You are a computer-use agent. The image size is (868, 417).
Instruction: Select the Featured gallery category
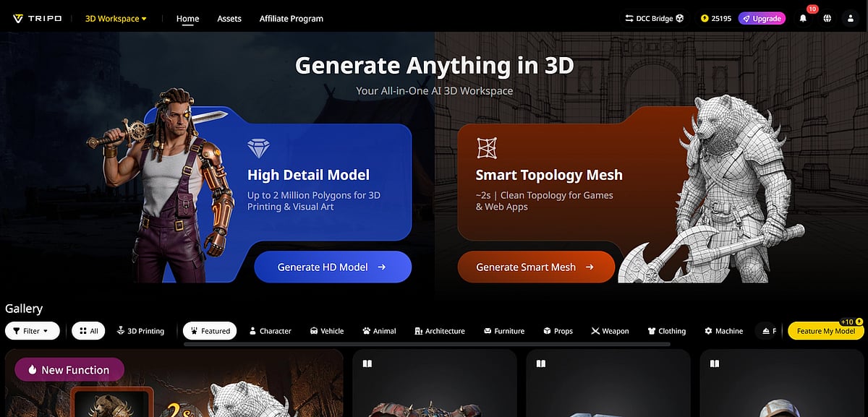coord(210,331)
